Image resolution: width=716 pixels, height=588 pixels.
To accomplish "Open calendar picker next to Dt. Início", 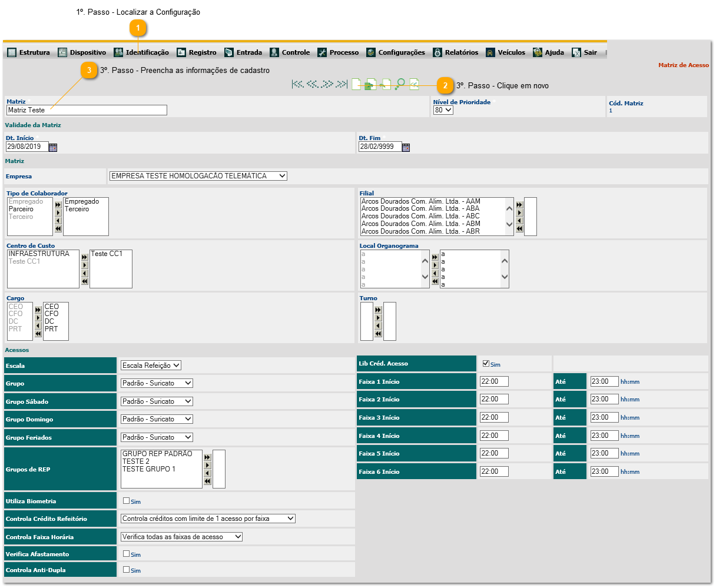I will [x=53, y=147].
